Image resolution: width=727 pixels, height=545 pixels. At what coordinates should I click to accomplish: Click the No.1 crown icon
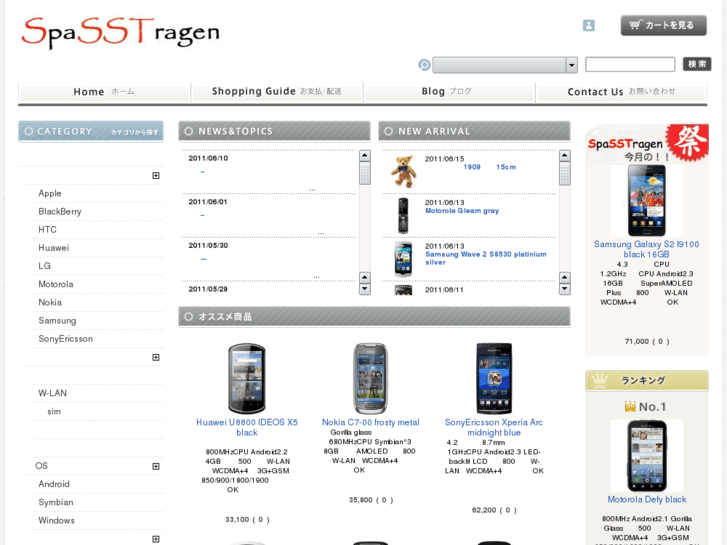click(x=630, y=407)
